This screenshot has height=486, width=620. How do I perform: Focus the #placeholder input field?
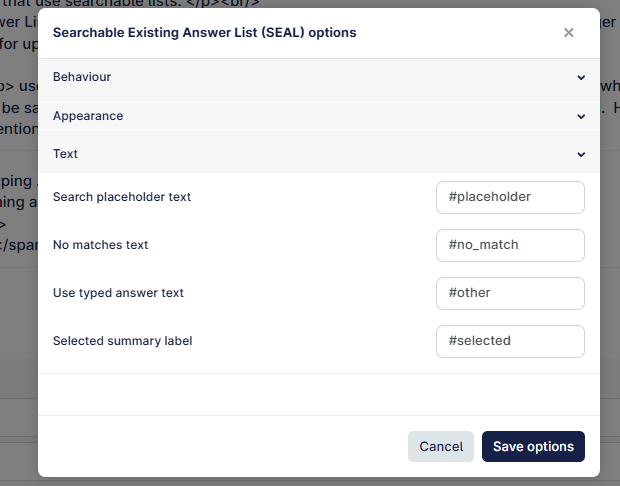pos(510,197)
